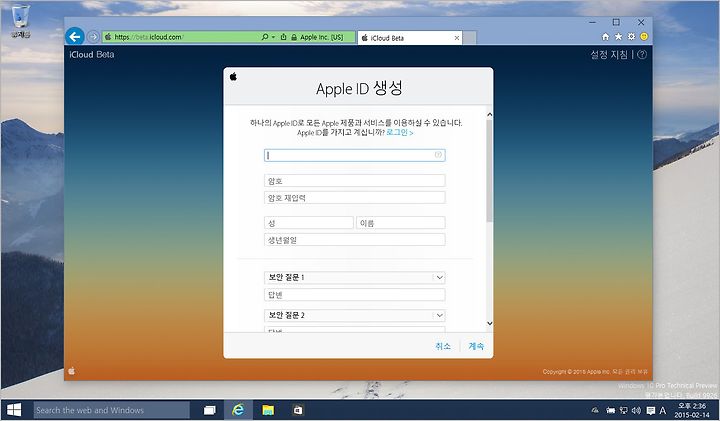Click the smiley feedback icon
Image resolution: width=720 pixels, height=421 pixels.
[644, 37]
